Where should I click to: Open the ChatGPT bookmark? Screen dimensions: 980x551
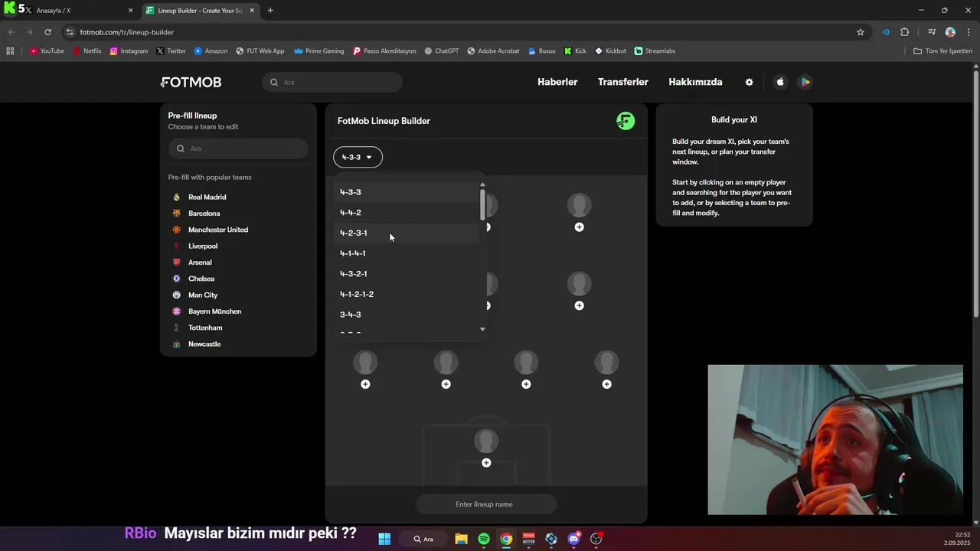click(x=442, y=51)
